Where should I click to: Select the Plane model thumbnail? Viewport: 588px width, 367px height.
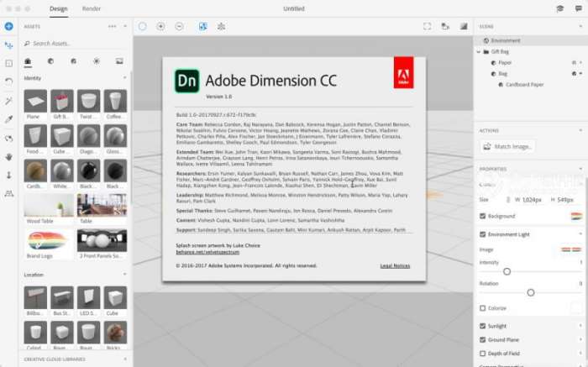(x=35, y=102)
